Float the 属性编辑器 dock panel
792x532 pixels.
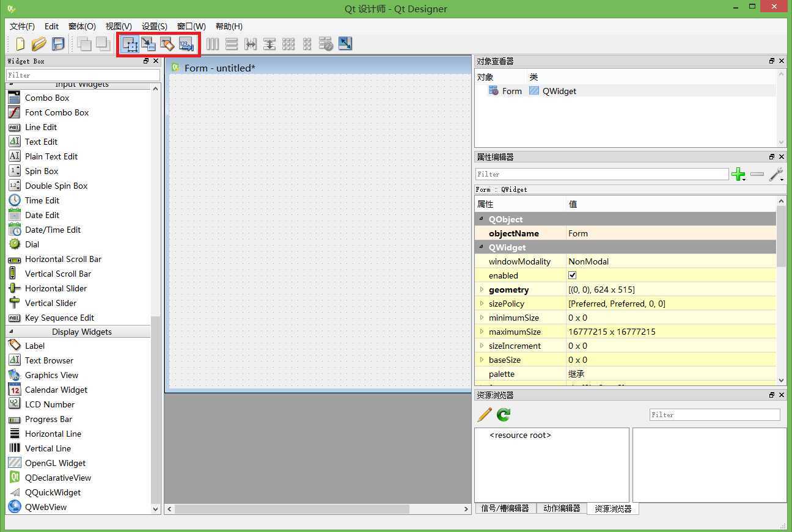772,157
